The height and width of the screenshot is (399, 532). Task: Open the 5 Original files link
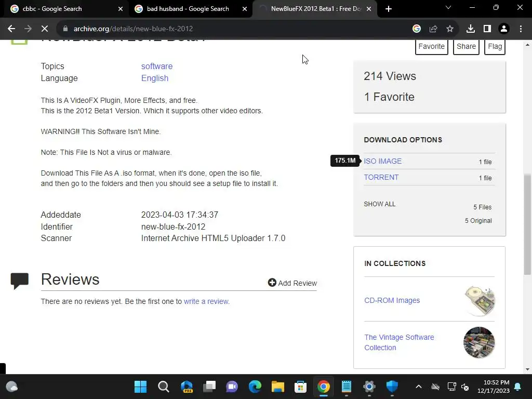pyautogui.click(x=478, y=220)
